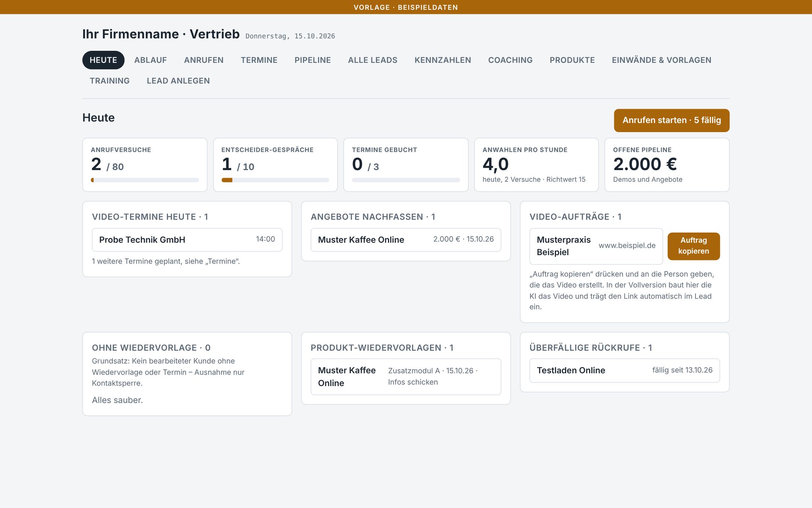
Task: Click the Anrufversuche 2 / 80 value
Action: pyautogui.click(x=108, y=164)
